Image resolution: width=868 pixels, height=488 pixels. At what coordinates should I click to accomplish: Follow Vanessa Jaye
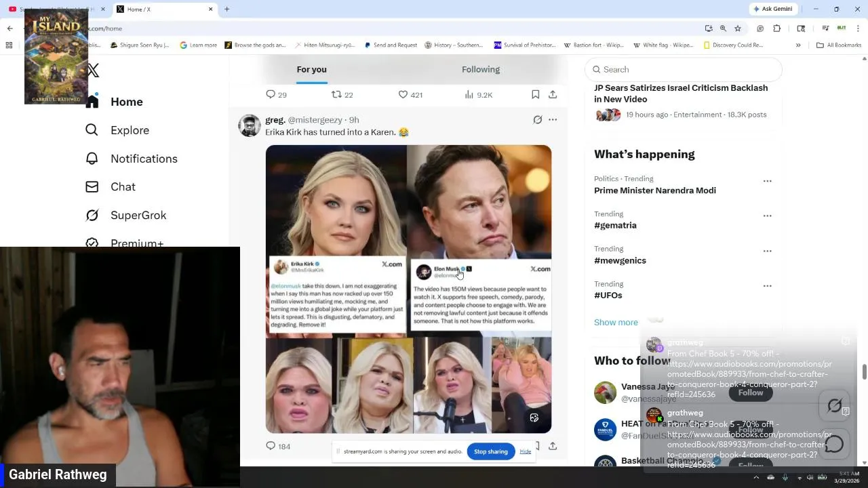point(751,392)
